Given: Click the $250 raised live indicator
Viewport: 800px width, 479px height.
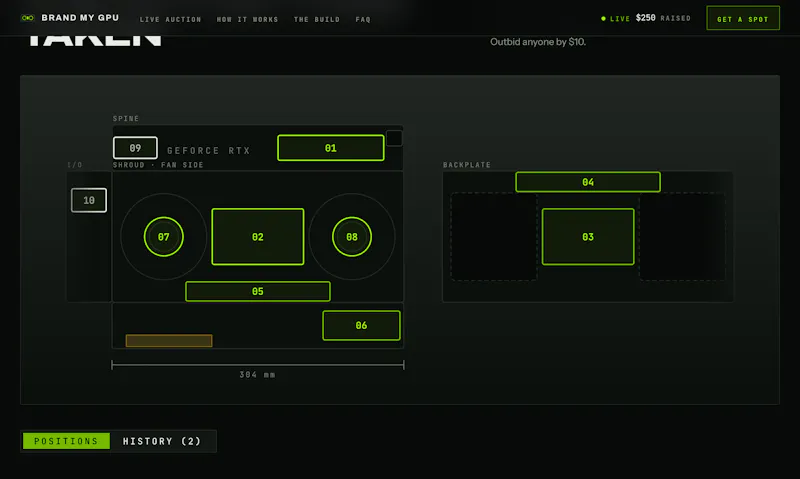Looking at the screenshot, I should 645,18.
